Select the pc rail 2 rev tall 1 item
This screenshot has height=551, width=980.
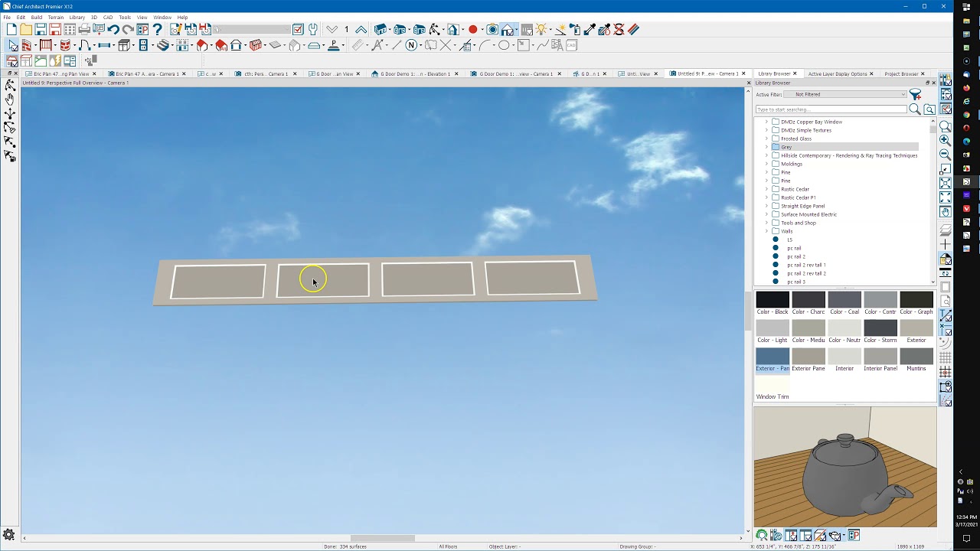[x=806, y=265]
